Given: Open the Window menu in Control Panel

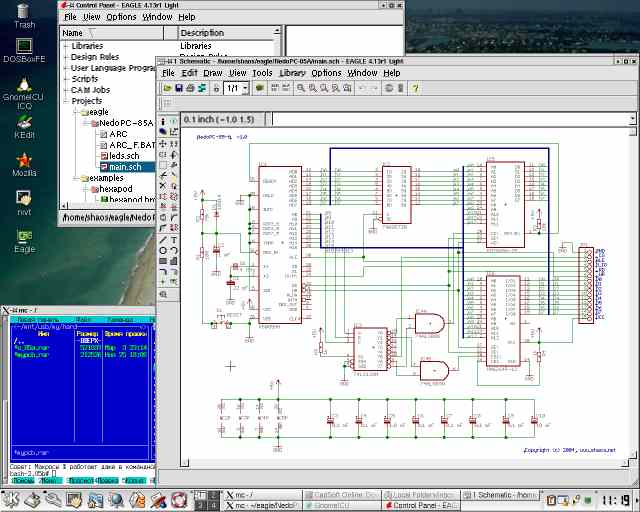Looking at the screenshot, I should coord(157,17).
